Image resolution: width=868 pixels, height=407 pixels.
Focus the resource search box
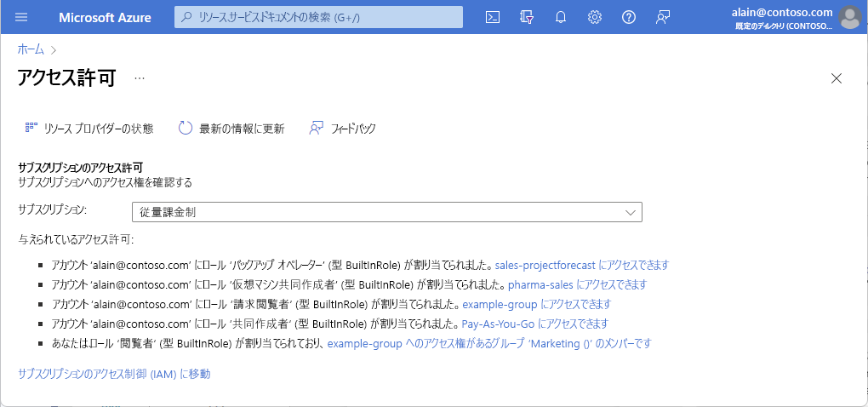[318, 17]
